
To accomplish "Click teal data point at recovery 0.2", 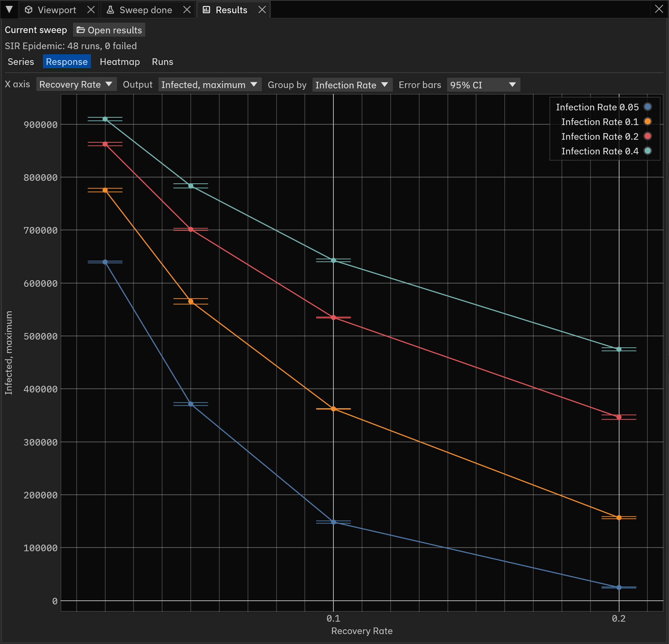I will tap(619, 349).
